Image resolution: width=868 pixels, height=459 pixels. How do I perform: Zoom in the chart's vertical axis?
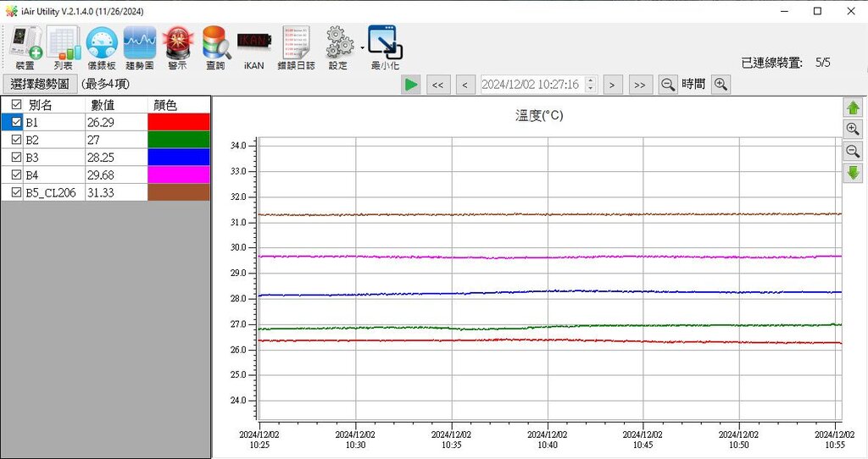(853, 130)
